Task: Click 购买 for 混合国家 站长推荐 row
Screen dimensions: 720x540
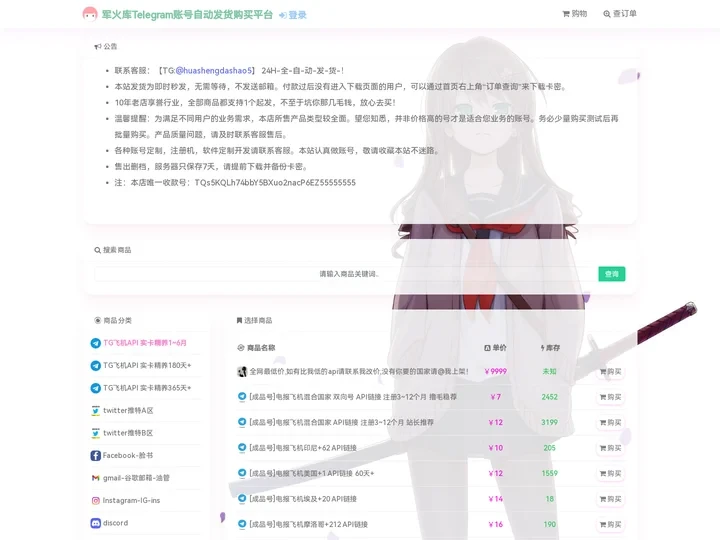Action: click(x=611, y=422)
